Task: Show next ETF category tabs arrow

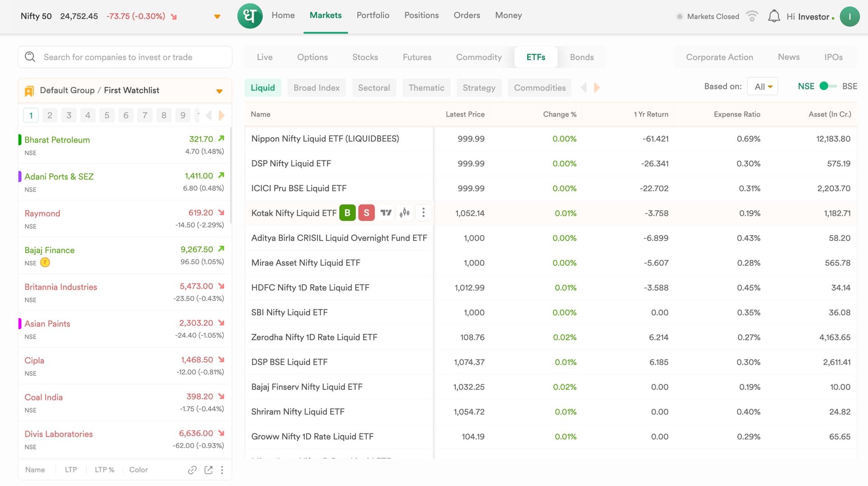Action: 597,88
